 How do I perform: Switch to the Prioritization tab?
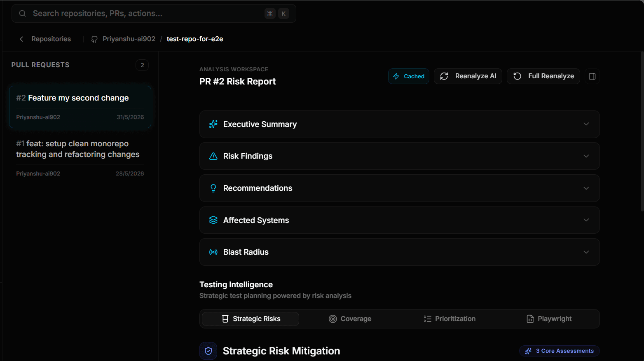click(x=450, y=319)
